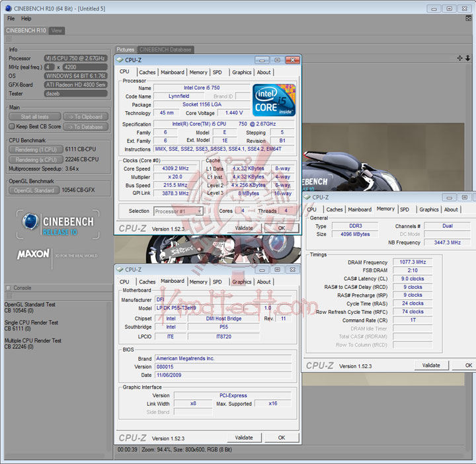The image size is (476, 464).
Task: Click the pan view arrows icon
Action: 460,58
